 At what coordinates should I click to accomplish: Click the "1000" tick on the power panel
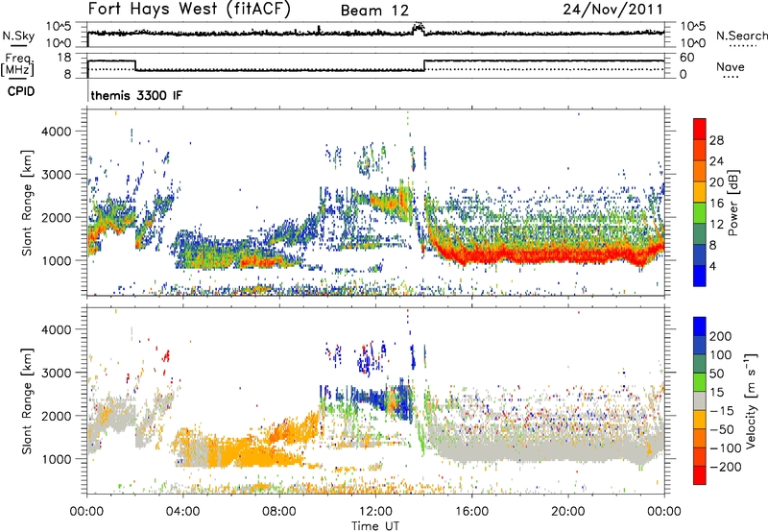[x=56, y=260]
